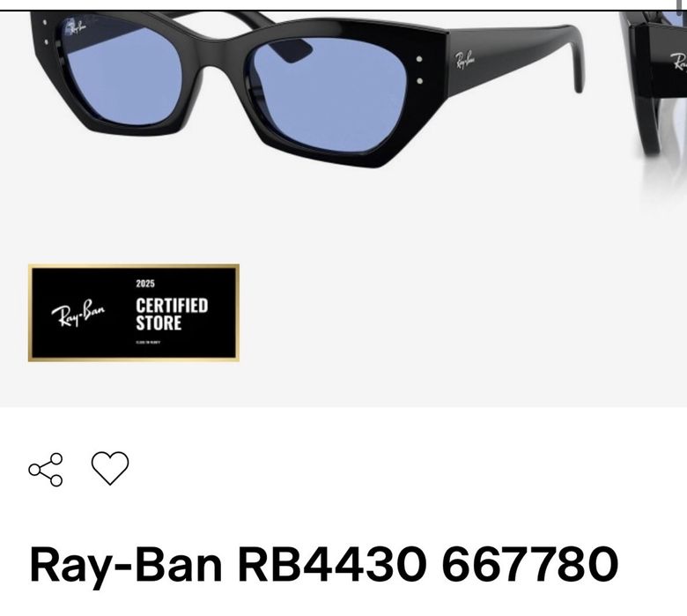Click the tiny verify text under CERTIFIED STORE
The height and width of the screenshot is (616, 687).
click(148, 343)
